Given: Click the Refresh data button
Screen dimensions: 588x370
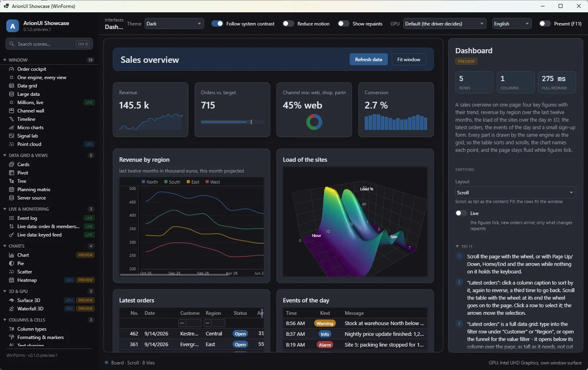Looking at the screenshot, I should pyautogui.click(x=369, y=60).
